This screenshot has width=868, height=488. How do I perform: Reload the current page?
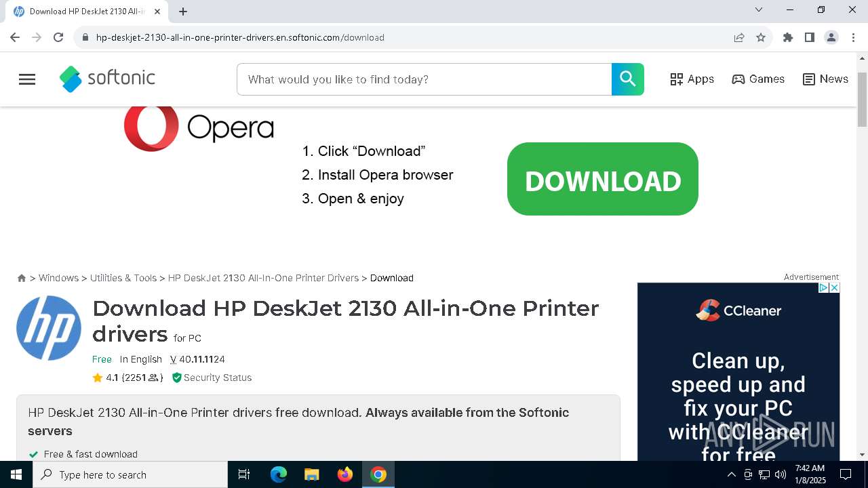58,37
